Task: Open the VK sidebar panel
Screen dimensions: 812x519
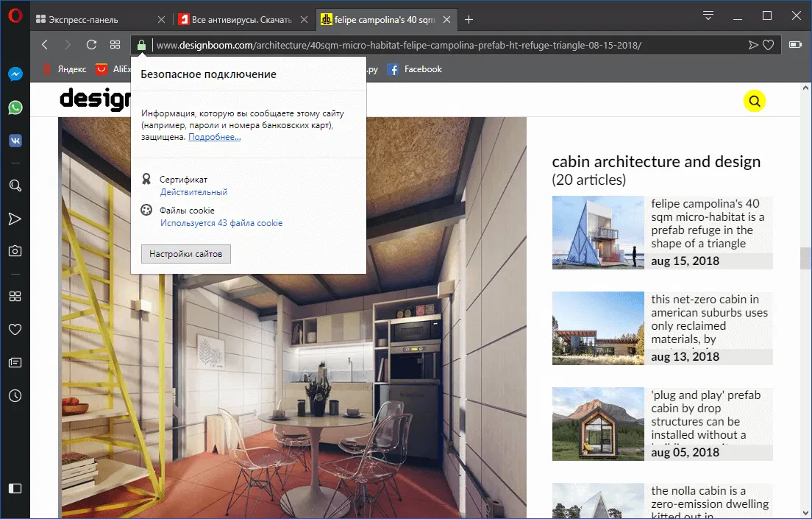Action: coord(15,141)
